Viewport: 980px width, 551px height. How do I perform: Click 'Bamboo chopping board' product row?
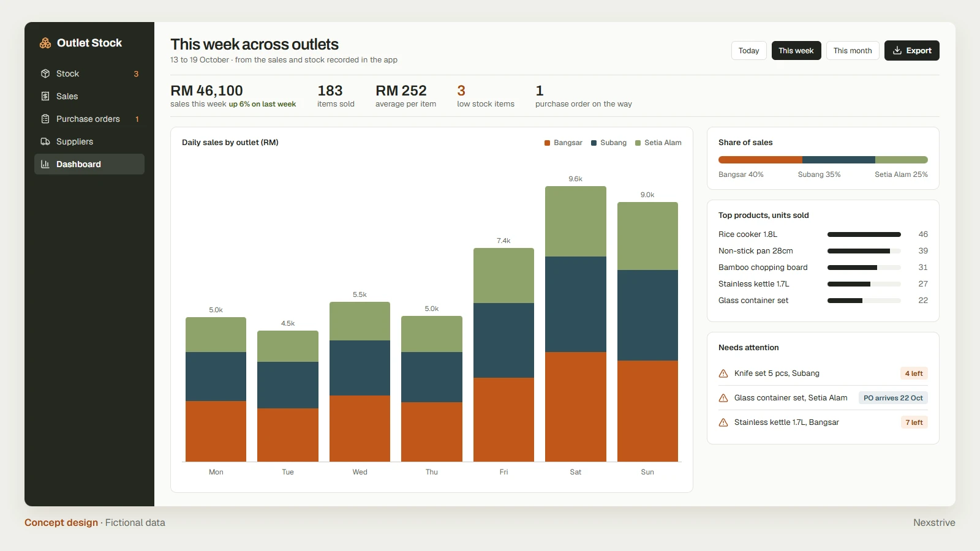point(823,268)
